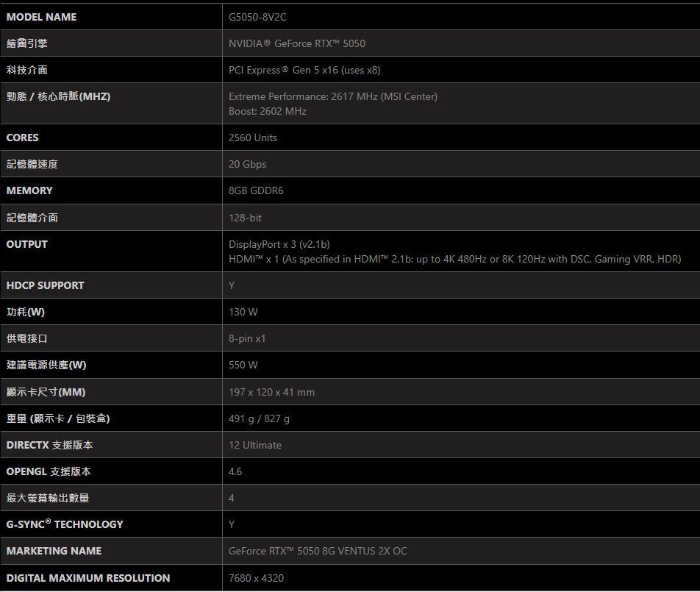Select the 8-pin x1 power connector value
700x592 pixels.
click(x=247, y=338)
